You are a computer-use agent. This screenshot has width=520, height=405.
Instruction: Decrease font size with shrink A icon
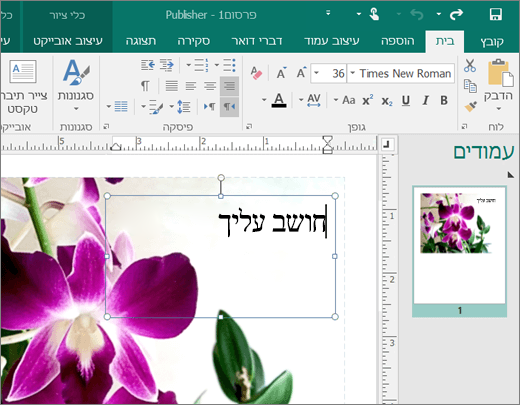281,73
